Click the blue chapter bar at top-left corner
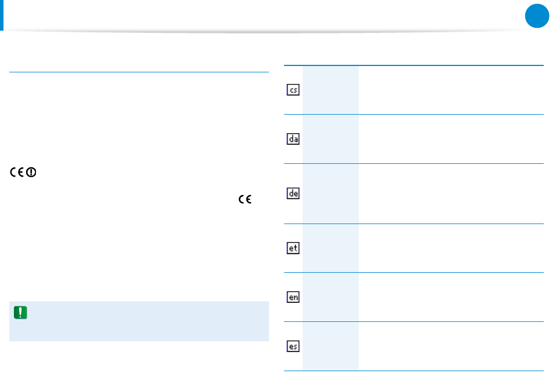Viewport: 553px width, 392px height. coord(2,15)
